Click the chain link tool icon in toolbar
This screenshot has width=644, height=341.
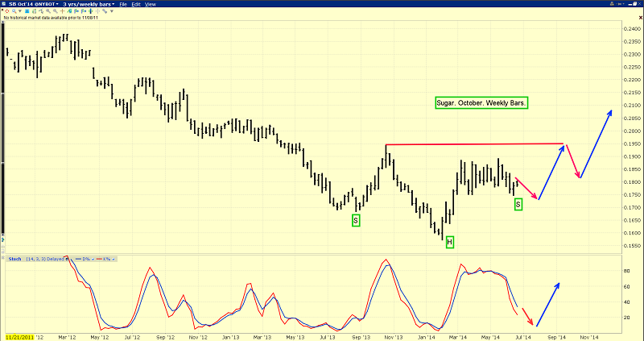105,11
